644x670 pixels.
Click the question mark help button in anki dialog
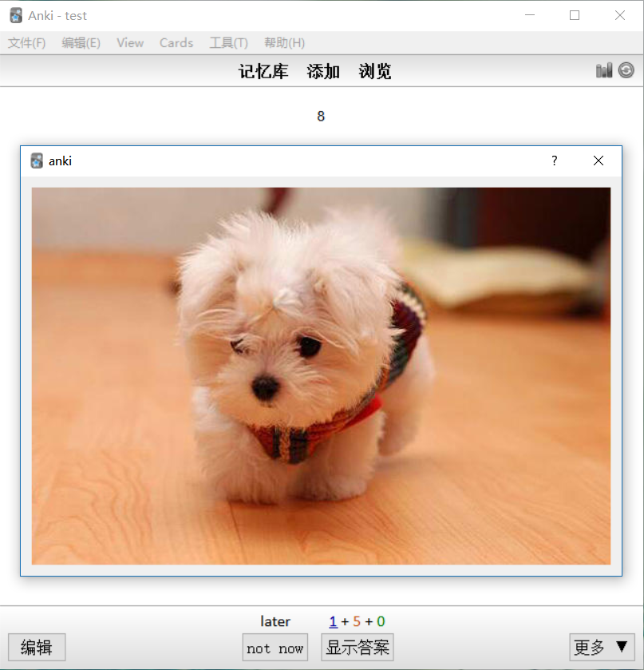(x=555, y=161)
